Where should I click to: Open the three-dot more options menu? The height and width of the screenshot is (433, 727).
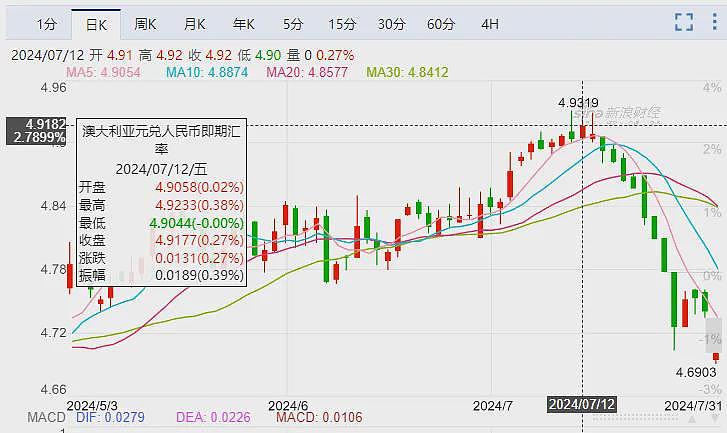[714, 23]
